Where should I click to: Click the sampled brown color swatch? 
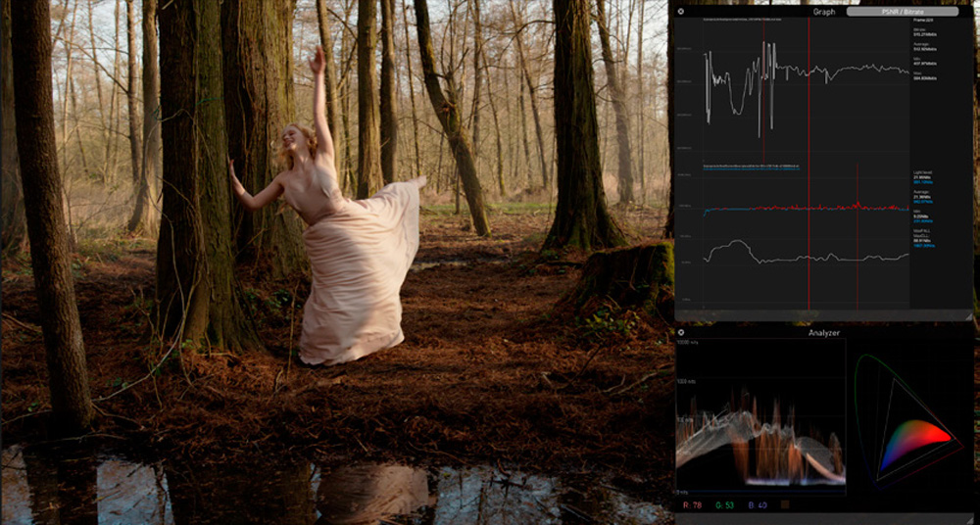pos(784,504)
